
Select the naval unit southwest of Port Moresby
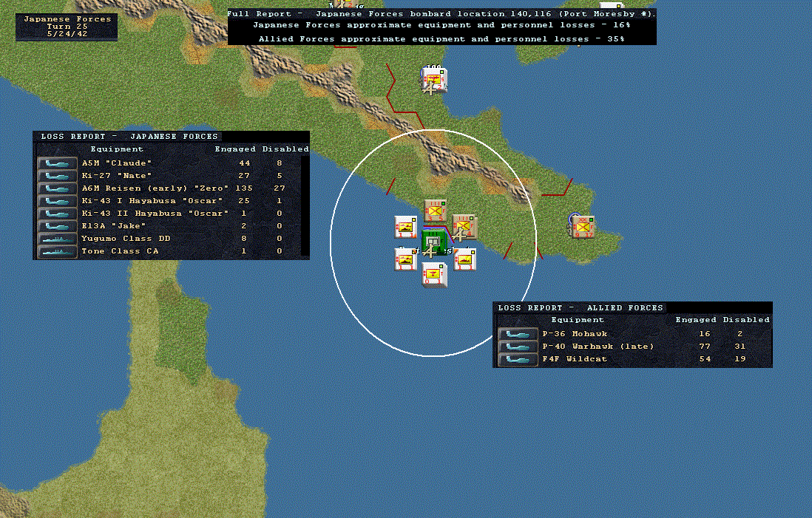pyautogui.click(x=405, y=259)
